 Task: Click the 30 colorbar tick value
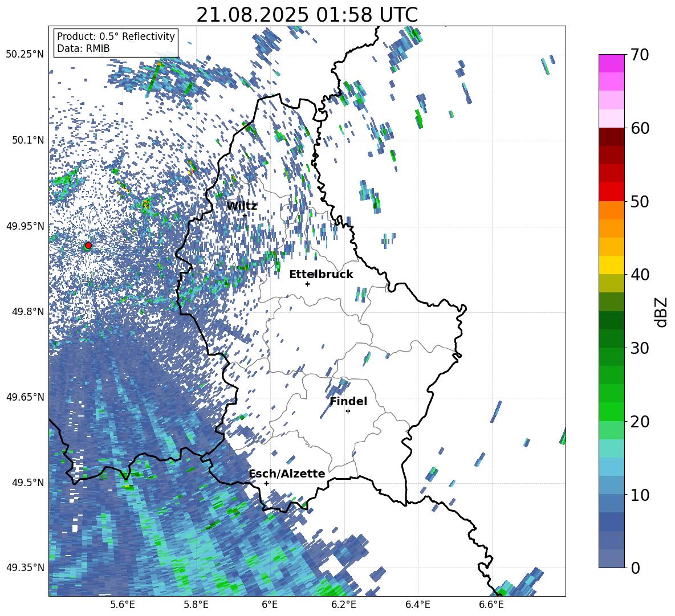point(640,348)
